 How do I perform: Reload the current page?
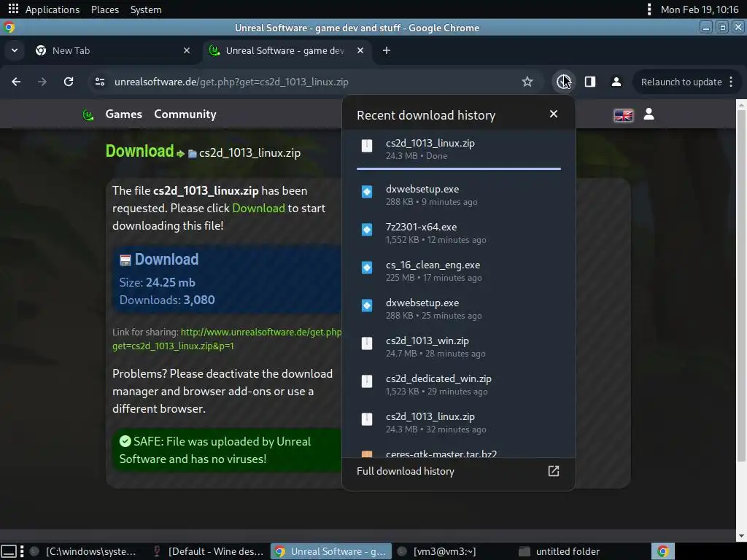coord(69,82)
